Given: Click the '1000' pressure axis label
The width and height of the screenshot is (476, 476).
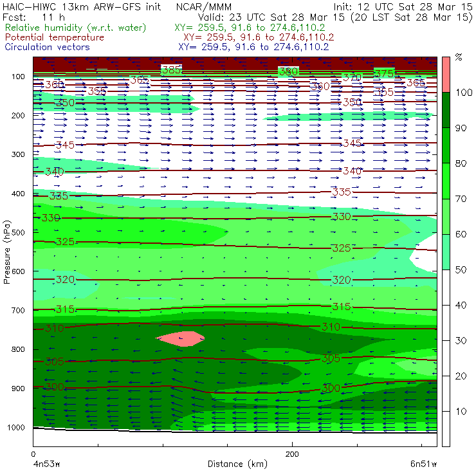Looking at the screenshot, I should click(16, 428).
